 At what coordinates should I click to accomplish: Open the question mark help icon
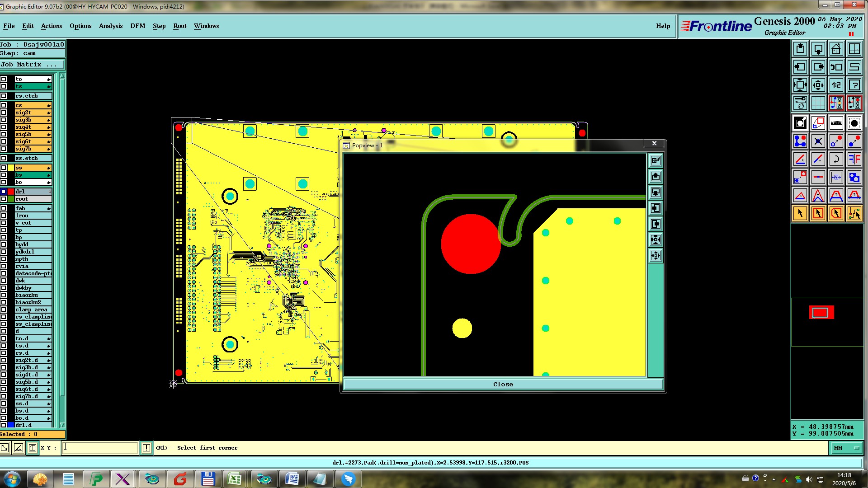854,85
